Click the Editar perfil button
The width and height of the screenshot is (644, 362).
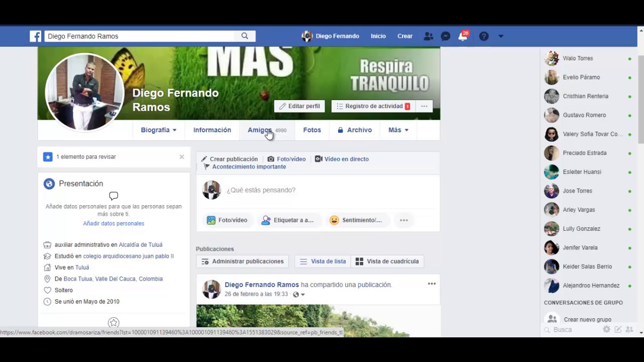pos(299,106)
